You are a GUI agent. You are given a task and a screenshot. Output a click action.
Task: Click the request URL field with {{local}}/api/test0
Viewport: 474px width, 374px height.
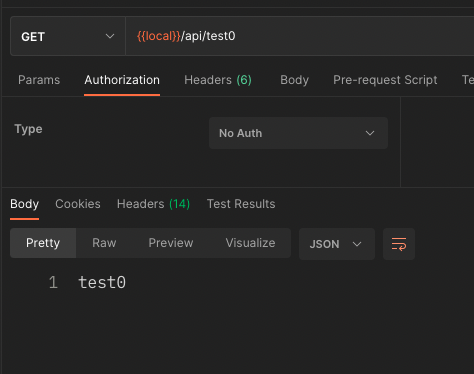[300, 36]
